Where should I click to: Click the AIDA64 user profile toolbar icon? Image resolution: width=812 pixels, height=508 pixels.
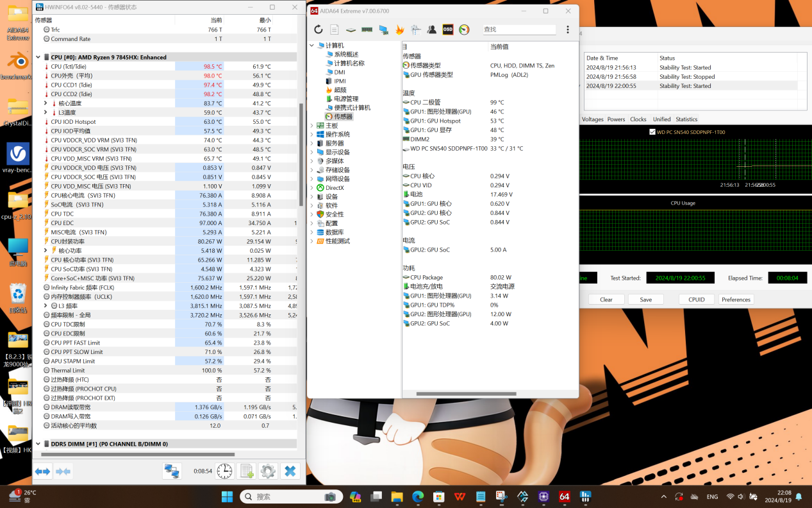(x=432, y=30)
